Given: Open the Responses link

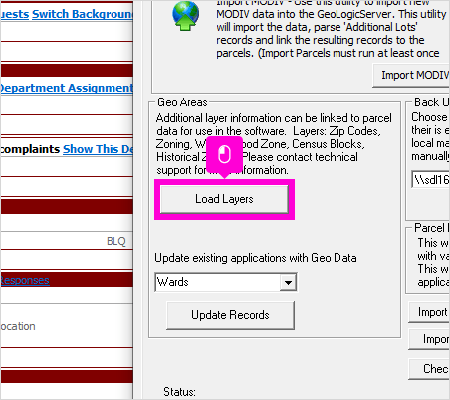Looking at the screenshot, I should 25,280.
